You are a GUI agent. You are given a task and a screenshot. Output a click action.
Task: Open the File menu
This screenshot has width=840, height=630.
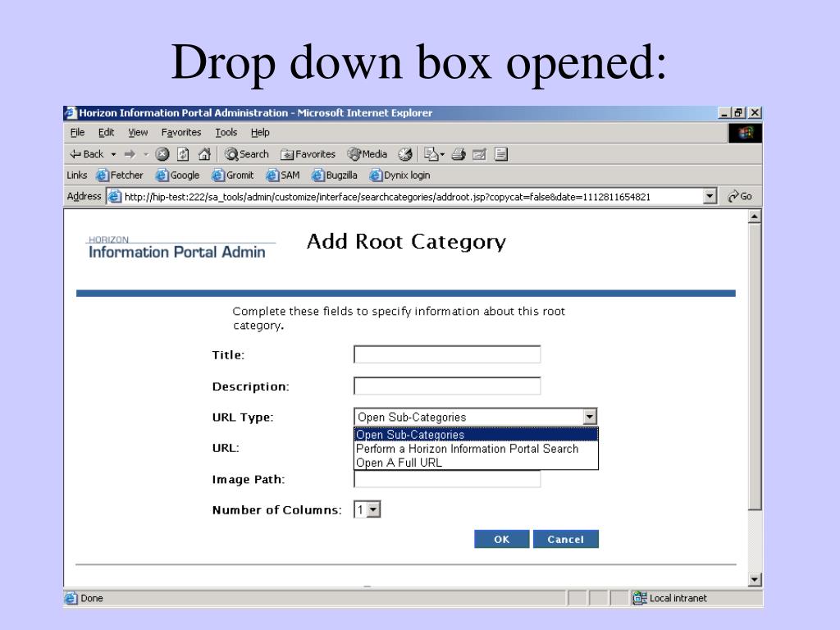click(77, 132)
